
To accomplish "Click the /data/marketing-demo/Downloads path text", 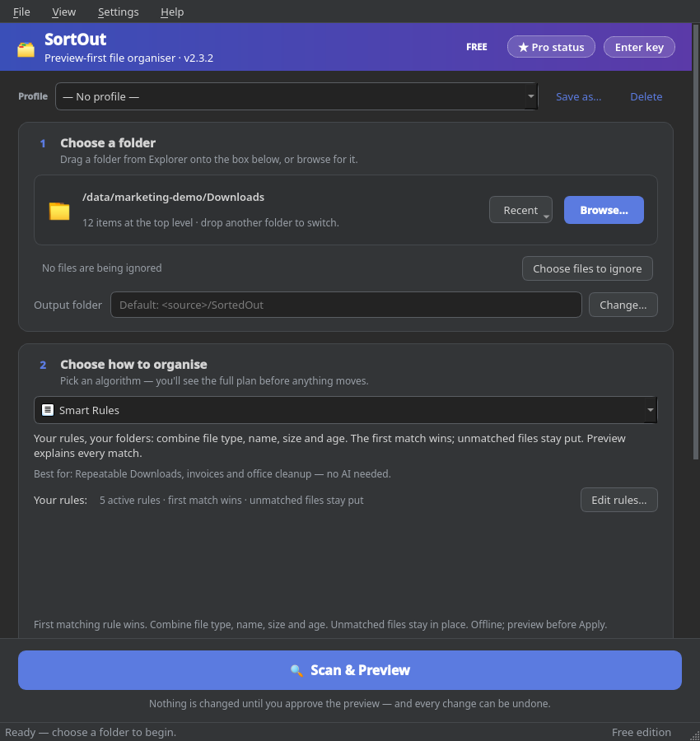I will tap(173, 197).
